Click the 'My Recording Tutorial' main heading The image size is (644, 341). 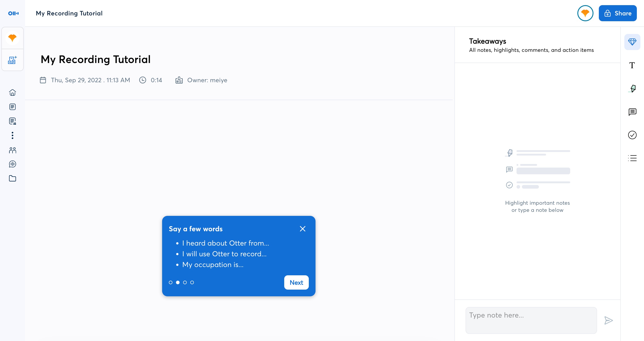coord(95,59)
